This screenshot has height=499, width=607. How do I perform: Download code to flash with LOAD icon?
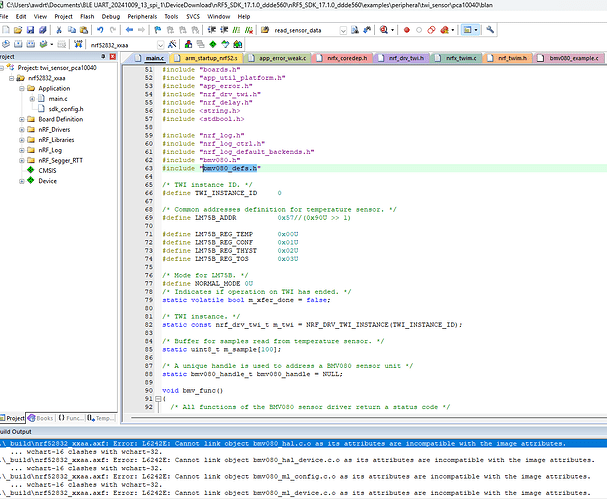click(x=78, y=44)
